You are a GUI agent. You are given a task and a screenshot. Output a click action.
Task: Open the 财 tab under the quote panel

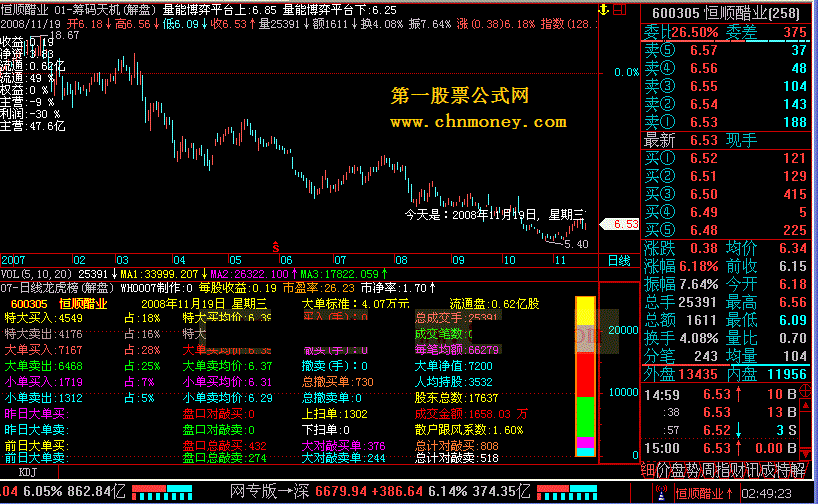[x=738, y=470]
